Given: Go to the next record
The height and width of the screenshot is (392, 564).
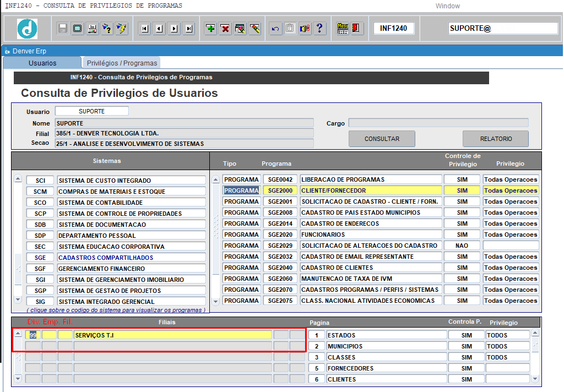Looking at the screenshot, I should (174, 29).
